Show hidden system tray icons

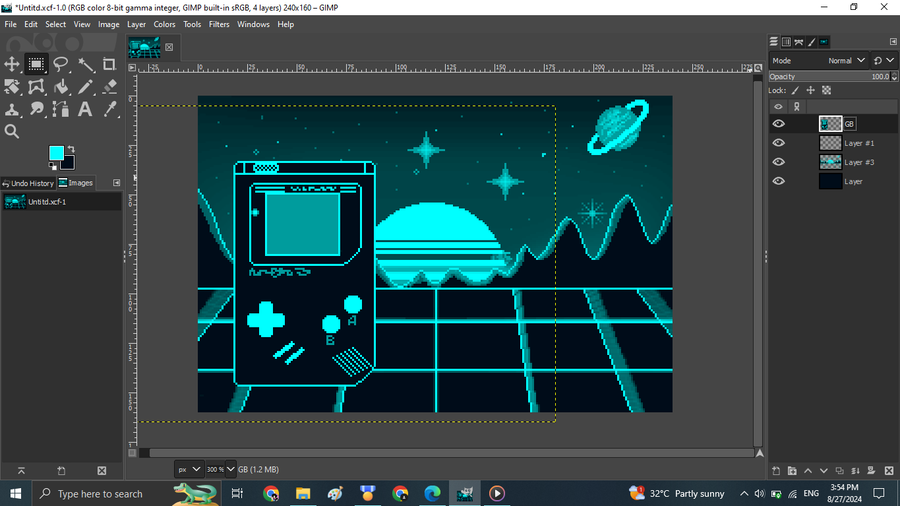744,493
